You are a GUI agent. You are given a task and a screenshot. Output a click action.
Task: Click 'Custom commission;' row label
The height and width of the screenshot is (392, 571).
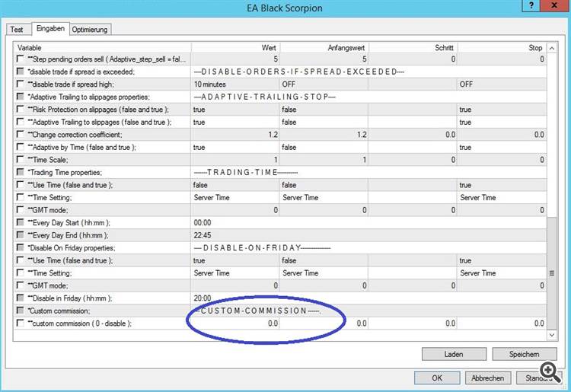(x=59, y=311)
